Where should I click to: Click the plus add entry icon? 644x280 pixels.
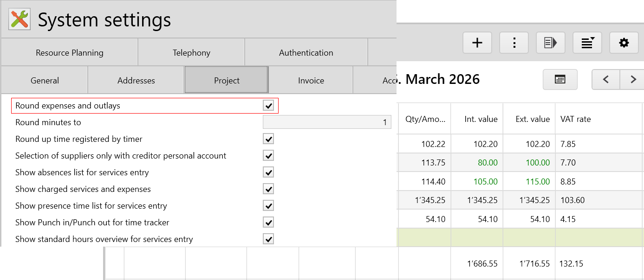tap(477, 43)
